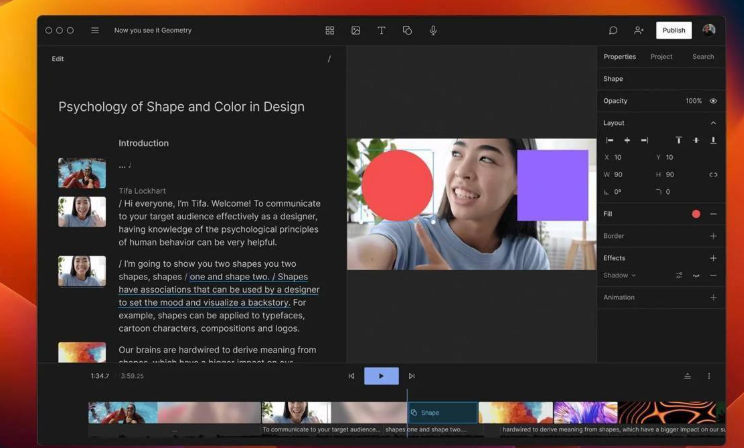Open timeline more options menu

point(709,376)
